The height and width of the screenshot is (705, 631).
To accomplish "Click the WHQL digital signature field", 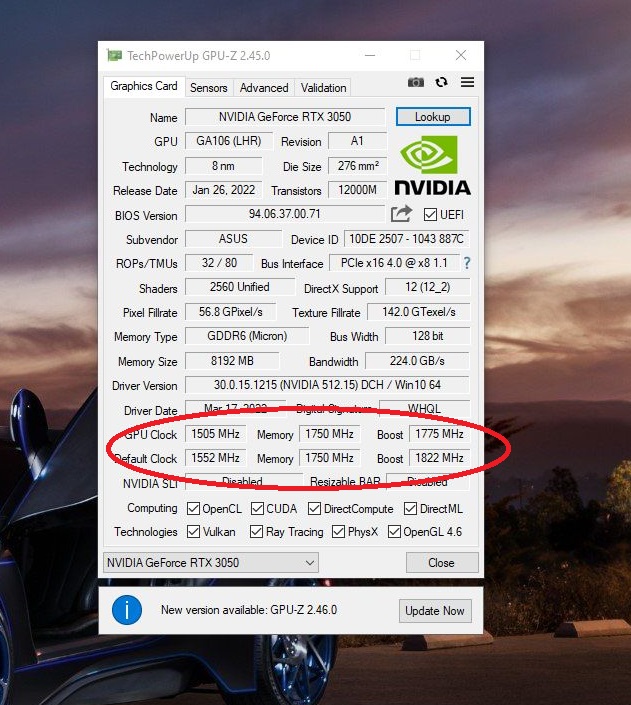I will pyautogui.click(x=425, y=408).
